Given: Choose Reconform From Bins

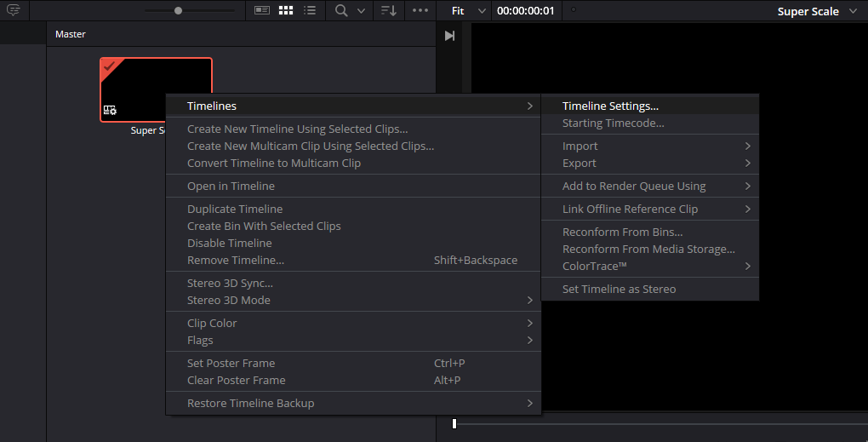Looking at the screenshot, I should pos(650,232).
